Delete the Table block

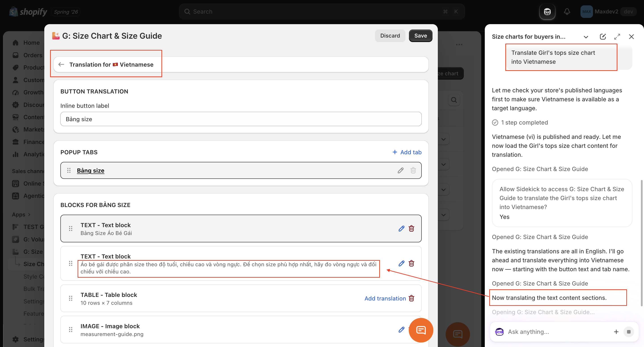tap(411, 298)
